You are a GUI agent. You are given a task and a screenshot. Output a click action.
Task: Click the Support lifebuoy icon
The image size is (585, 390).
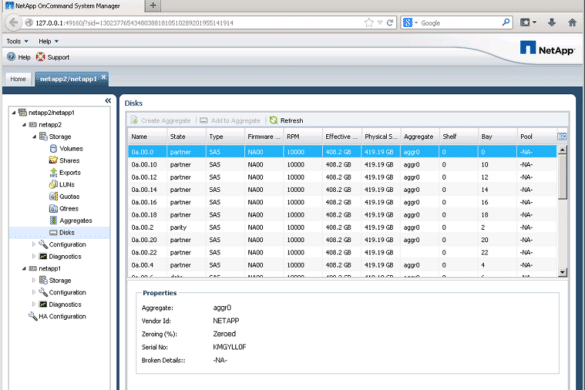[x=40, y=57]
